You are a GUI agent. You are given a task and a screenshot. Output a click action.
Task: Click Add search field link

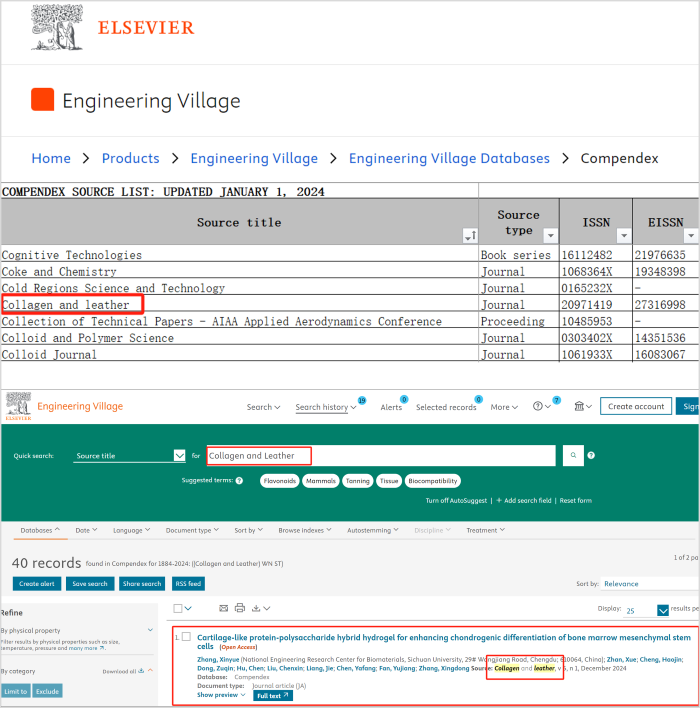coord(524,501)
